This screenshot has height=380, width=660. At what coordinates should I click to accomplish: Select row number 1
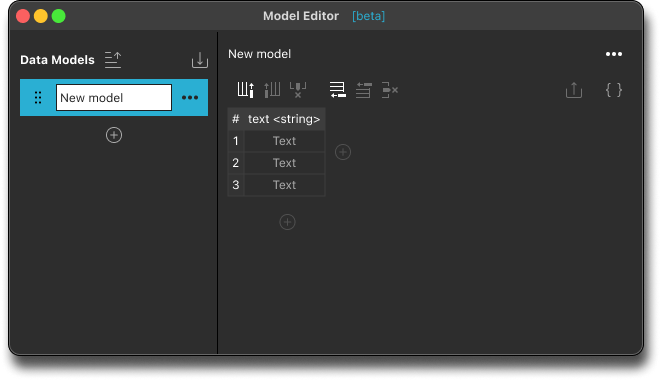pyautogui.click(x=236, y=141)
